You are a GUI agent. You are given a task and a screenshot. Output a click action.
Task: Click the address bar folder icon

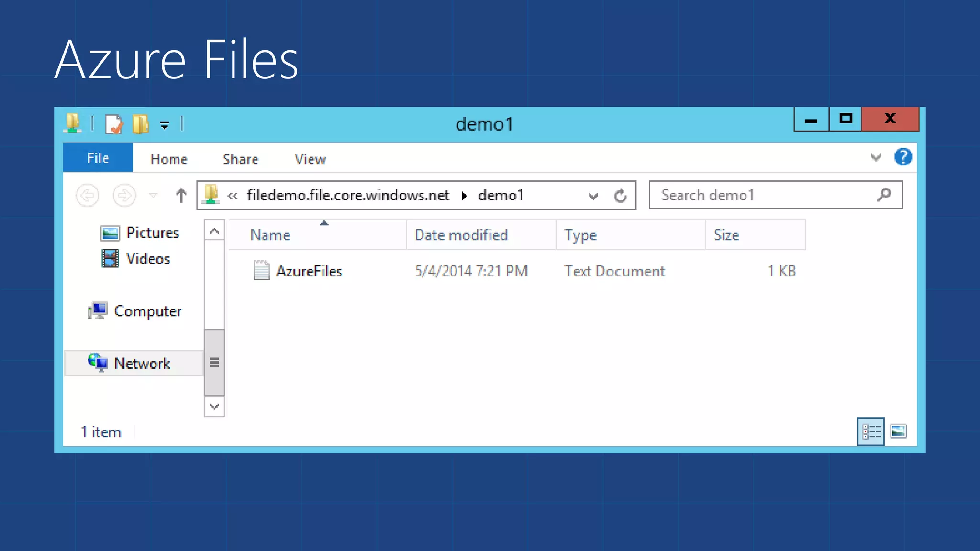click(x=211, y=195)
